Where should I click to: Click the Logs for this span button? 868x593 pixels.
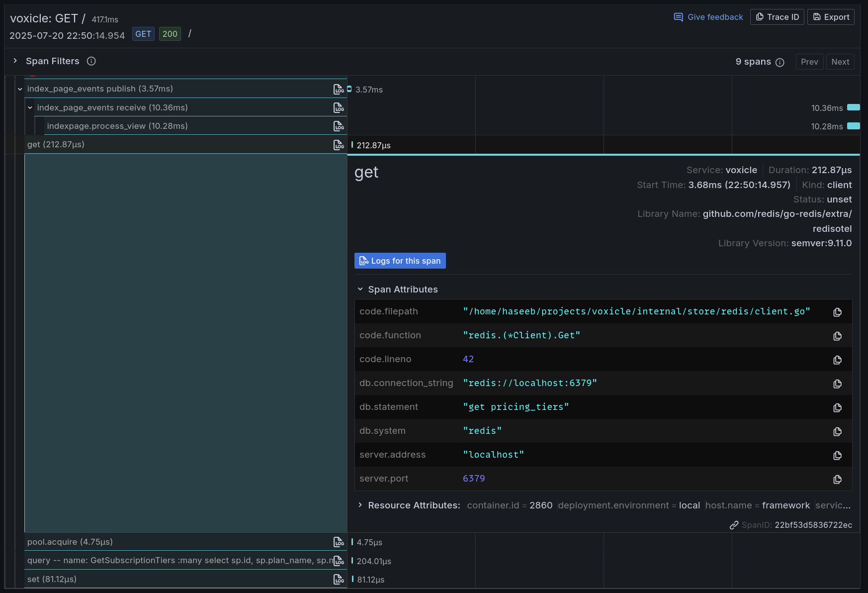click(400, 261)
